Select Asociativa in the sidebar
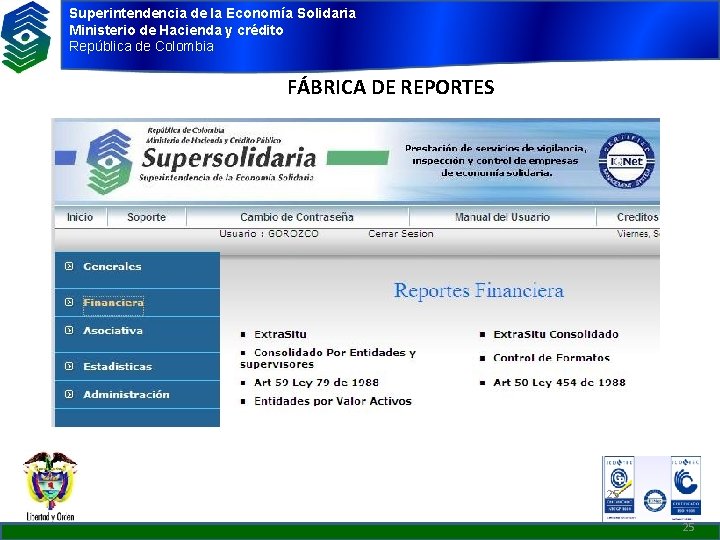The width and height of the screenshot is (720, 540). [112, 331]
